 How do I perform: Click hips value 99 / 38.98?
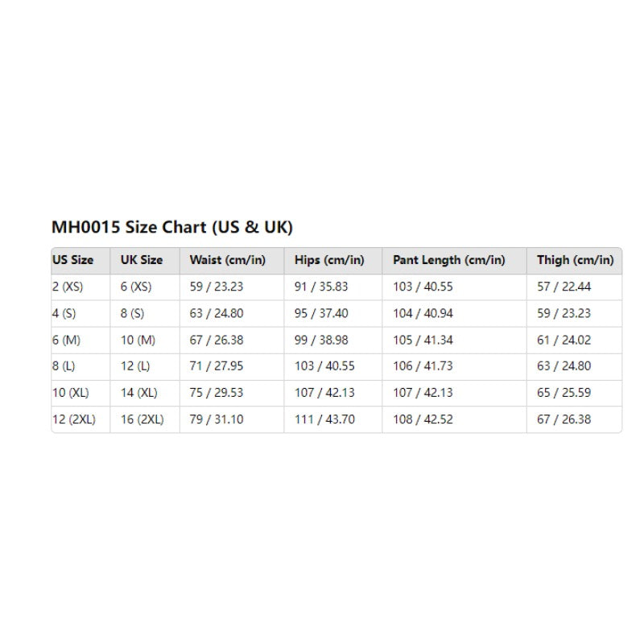click(322, 340)
